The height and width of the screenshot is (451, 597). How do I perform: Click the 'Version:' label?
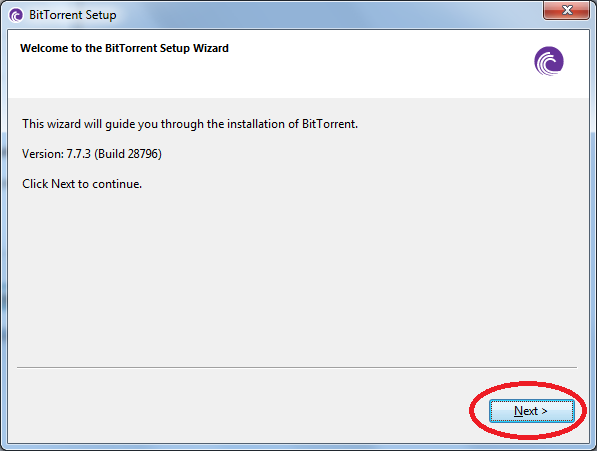[43, 154]
